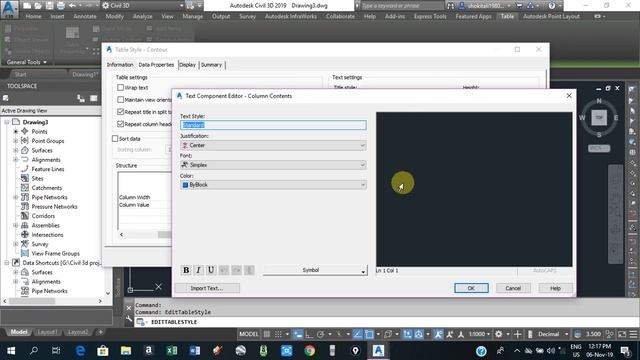Toggle grid display in status bar
The image size is (640, 360).
(267, 334)
